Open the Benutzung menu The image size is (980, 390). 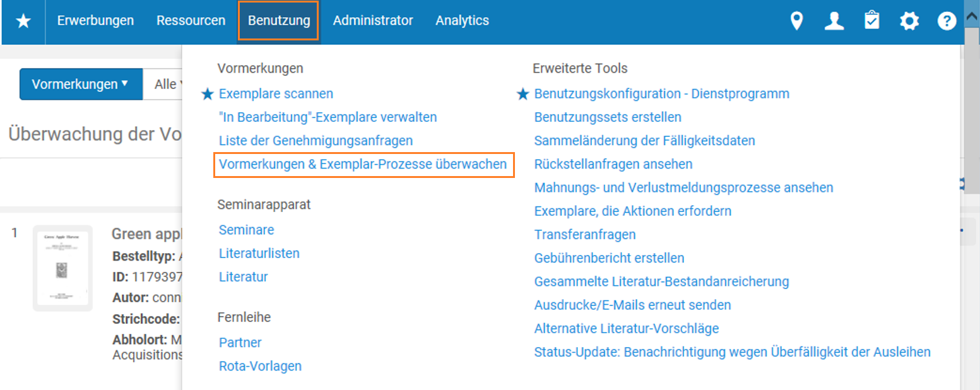[278, 21]
